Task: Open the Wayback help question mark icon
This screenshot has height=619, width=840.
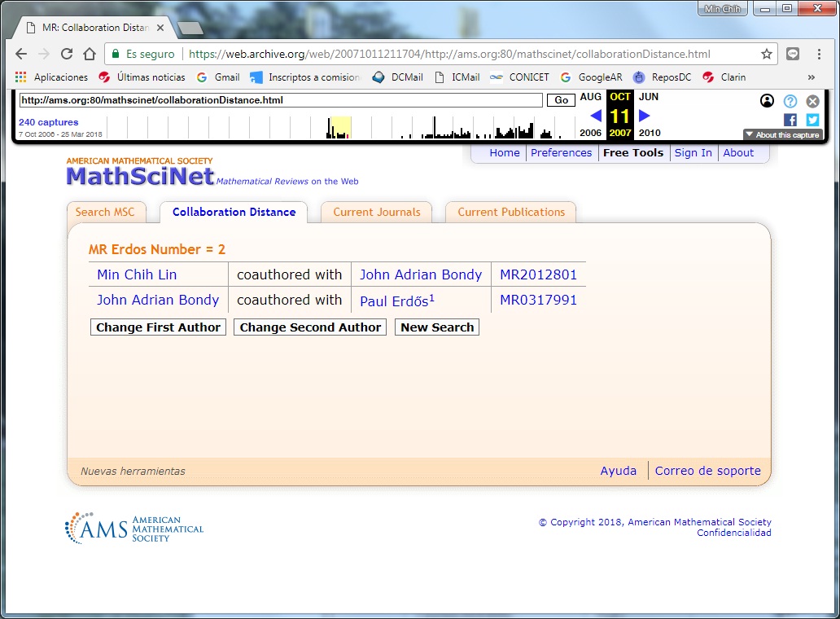Action: point(790,101)
